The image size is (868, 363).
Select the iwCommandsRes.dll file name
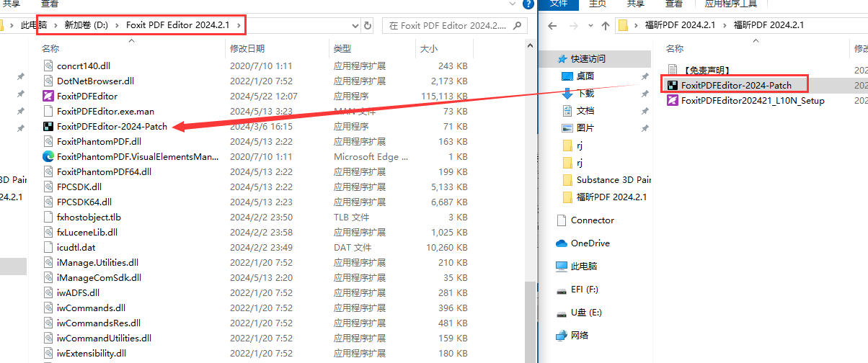[x=99, y=323]
